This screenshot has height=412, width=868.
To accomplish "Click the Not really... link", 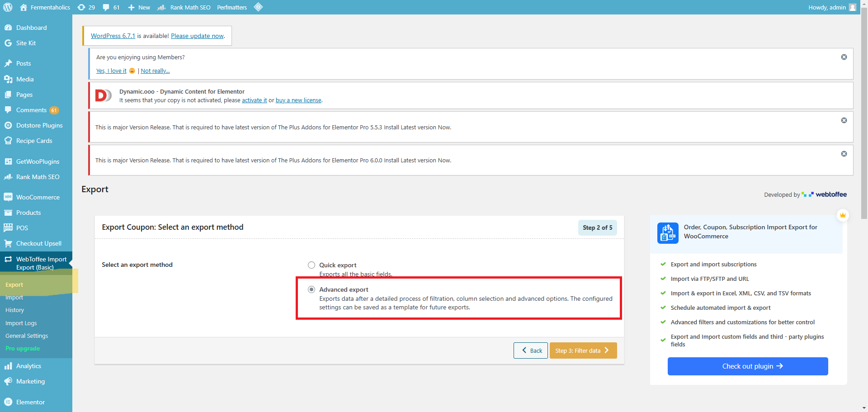I will (x=155, y=71).
